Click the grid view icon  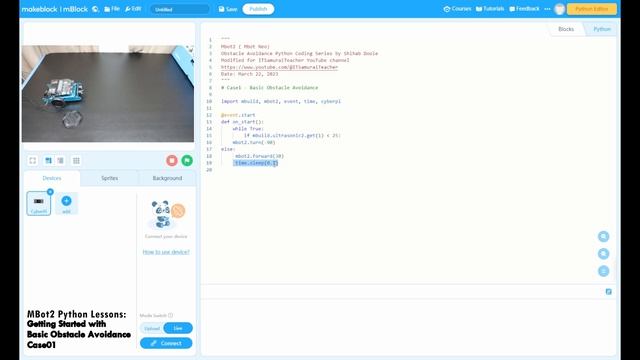[76, 160]
